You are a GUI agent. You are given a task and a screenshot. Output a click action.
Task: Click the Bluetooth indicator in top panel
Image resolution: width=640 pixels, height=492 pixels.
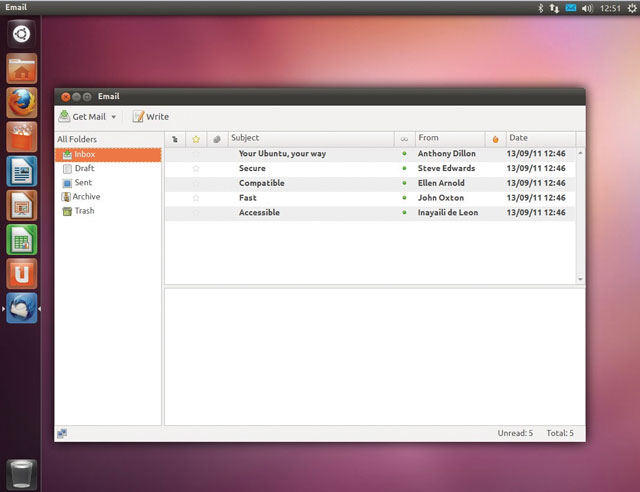(x=540, y=8)
